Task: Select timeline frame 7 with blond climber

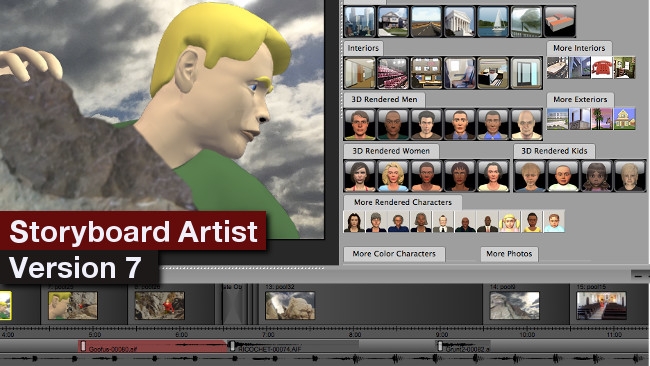Action: click(73, 305)
